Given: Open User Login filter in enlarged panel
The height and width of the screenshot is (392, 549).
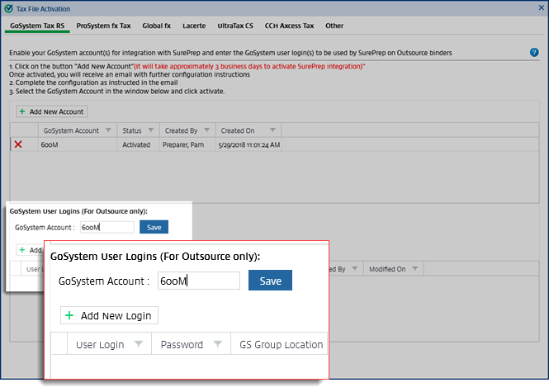Looking at the screenshot, I should (139, 344).
